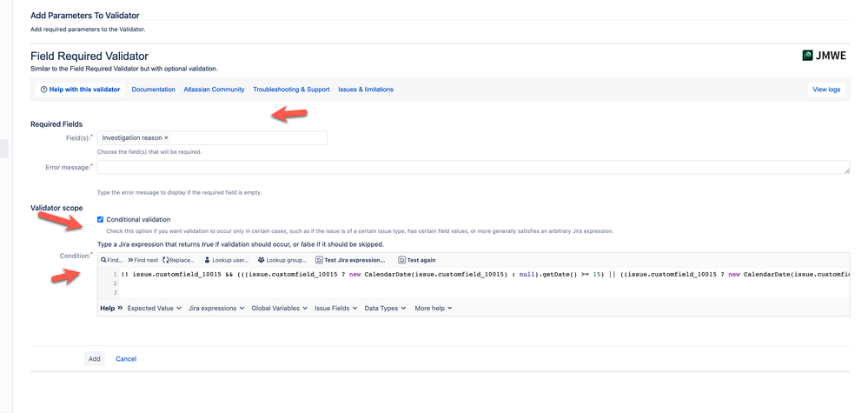Viewport: 868px width, 413px height.
Task: Open the Atlassian Community link
Action: 215,90
